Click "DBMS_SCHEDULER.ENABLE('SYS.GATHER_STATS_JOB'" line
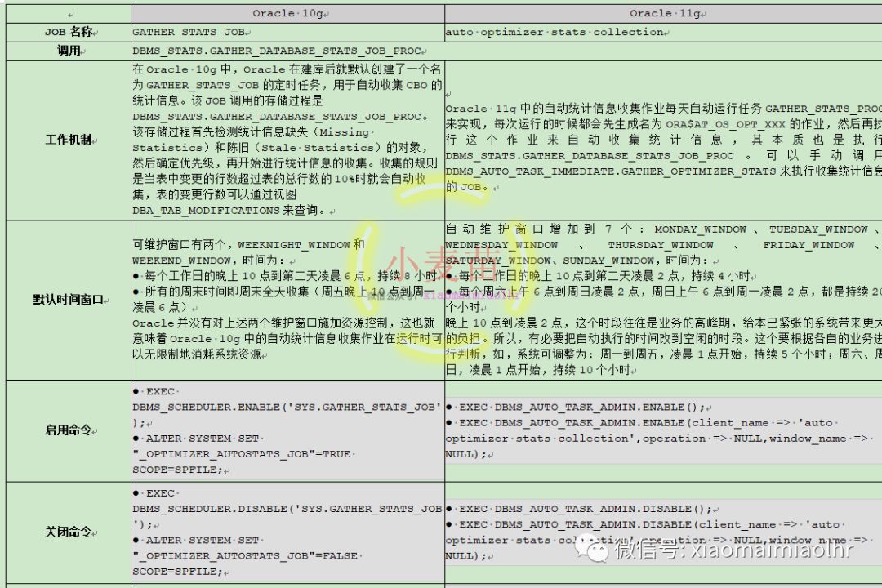Screen dimensions: 882x588 (287, 407)
